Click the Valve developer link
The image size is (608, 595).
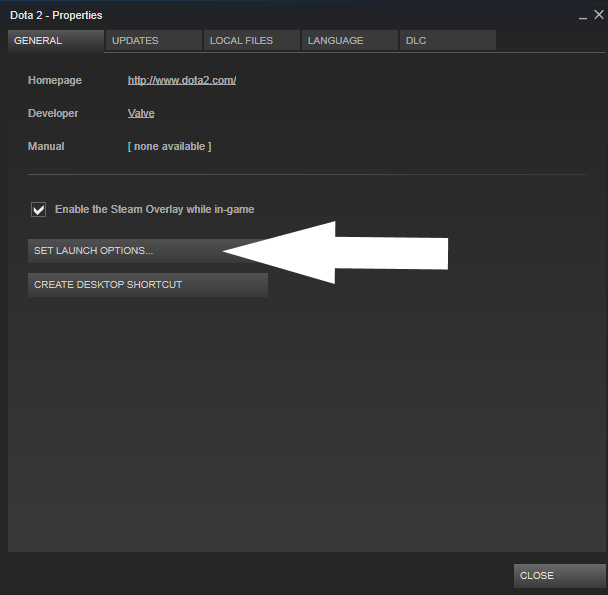tap(141, 113)
